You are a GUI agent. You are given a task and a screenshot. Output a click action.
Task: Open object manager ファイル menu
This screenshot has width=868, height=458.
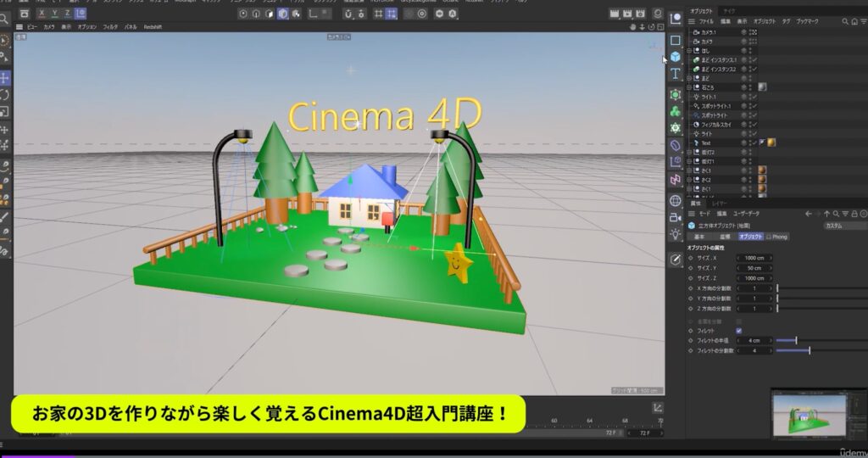(706, 21)
